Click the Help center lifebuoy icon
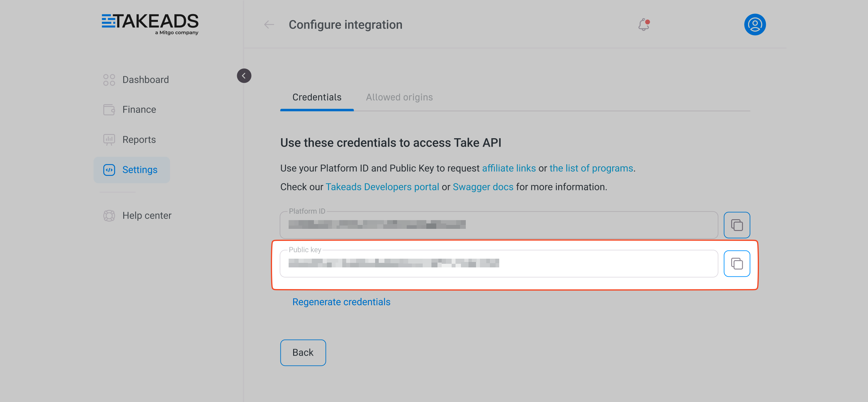Image resolution: width=868 pixels, height=402 pixels. [x=109, y=216]
